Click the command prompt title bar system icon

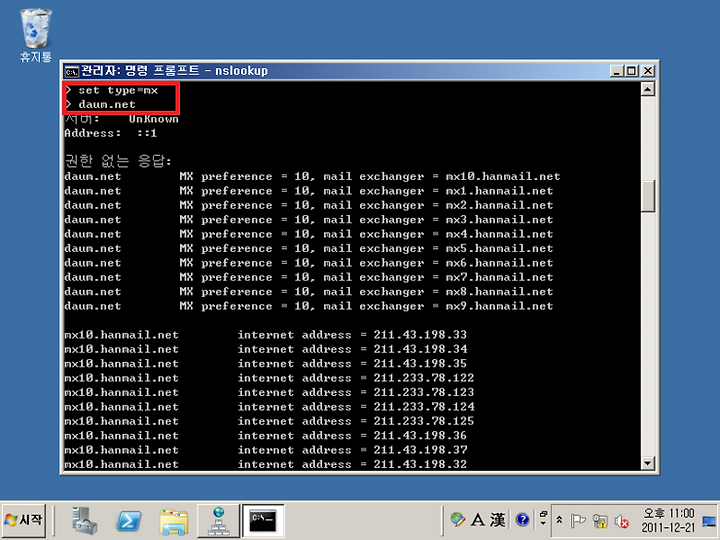(71, 71)
